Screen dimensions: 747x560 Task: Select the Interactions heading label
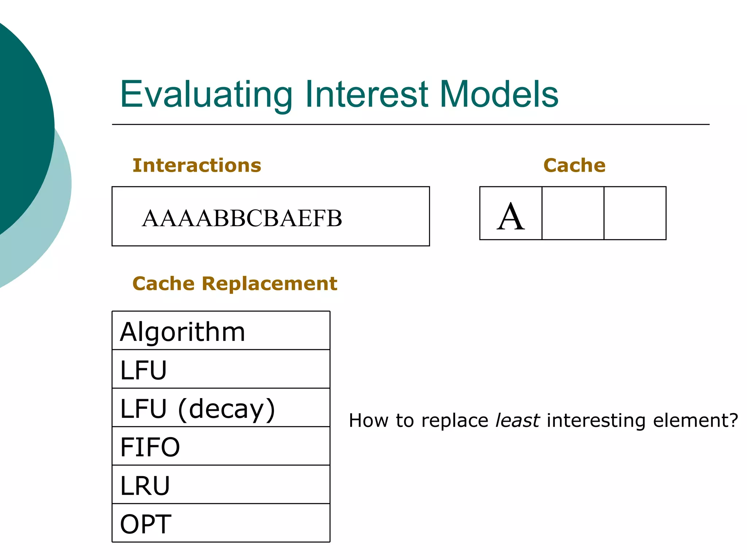(x=197, y=166)
